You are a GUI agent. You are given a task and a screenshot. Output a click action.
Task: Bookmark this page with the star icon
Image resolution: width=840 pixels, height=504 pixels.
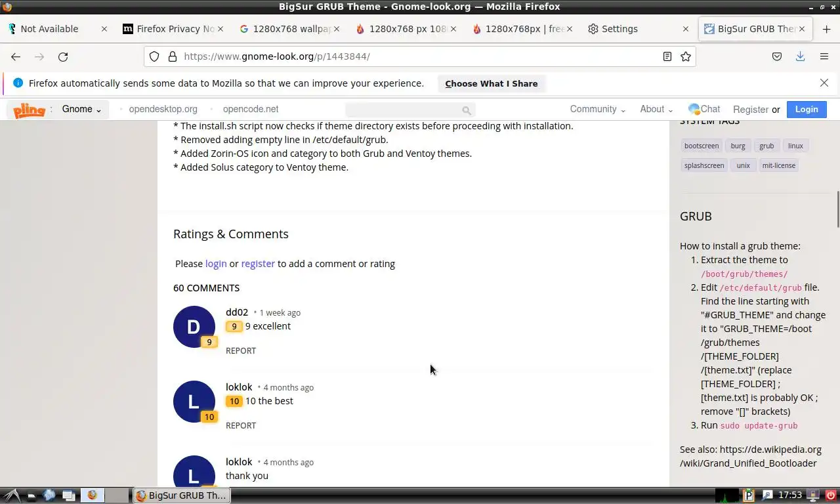point(686,56)
